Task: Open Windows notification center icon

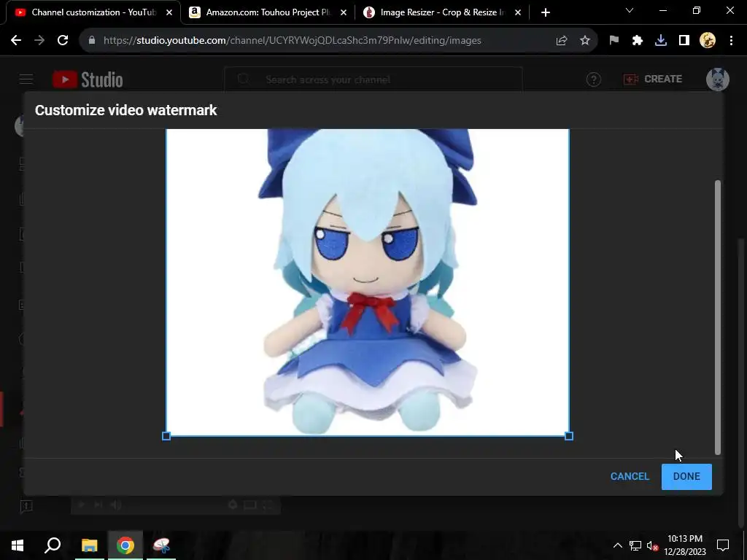Action: click(x=723, y=545)
